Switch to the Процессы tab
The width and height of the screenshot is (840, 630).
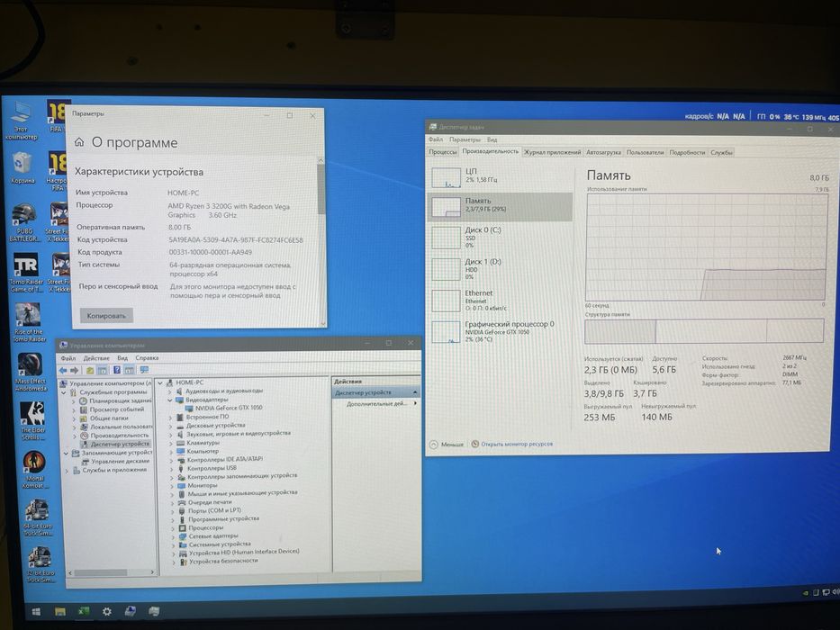pyautogui.click(x=442, y=152)
